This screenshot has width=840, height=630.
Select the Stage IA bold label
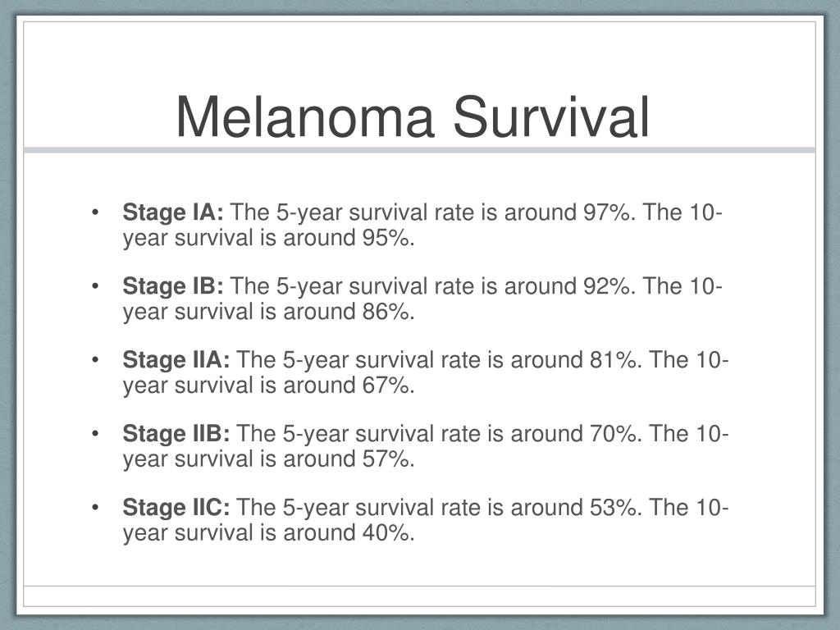[173, 212]
